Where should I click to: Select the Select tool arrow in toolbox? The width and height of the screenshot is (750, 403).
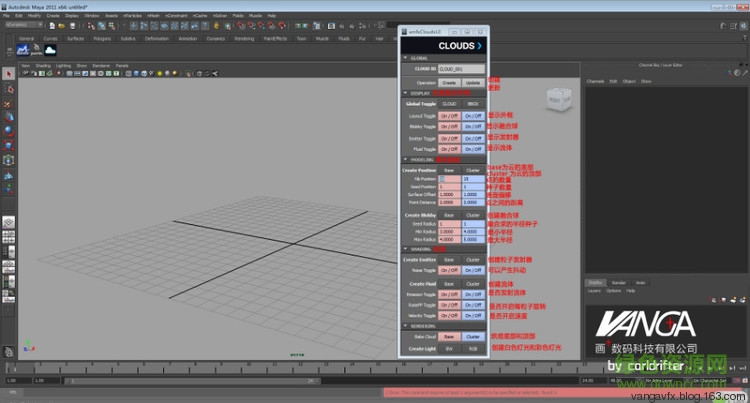8,75
